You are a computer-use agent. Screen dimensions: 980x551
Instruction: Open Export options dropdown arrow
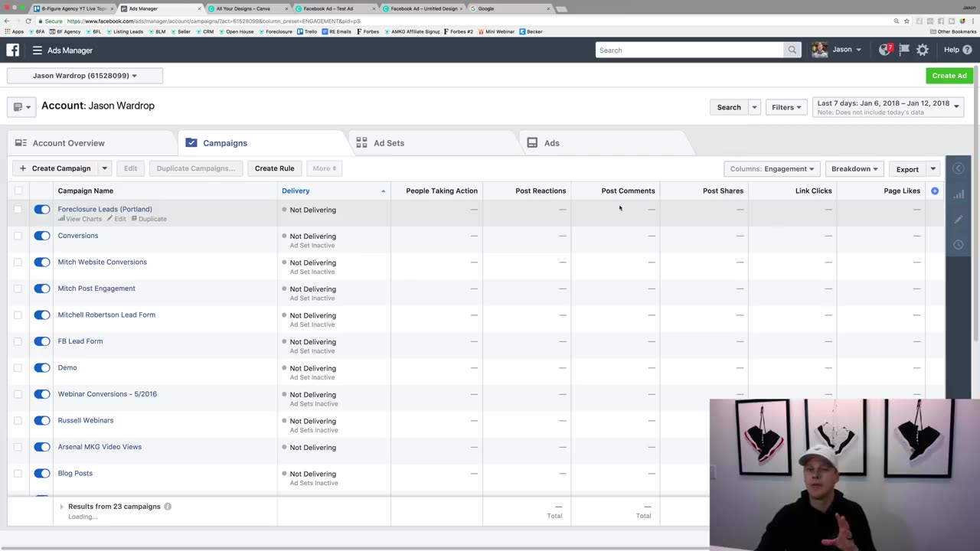pos(933,169)
